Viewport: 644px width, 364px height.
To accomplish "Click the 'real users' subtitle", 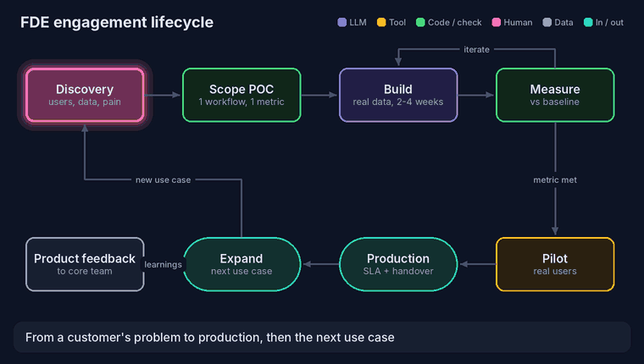I will click(x=555, y=271).
